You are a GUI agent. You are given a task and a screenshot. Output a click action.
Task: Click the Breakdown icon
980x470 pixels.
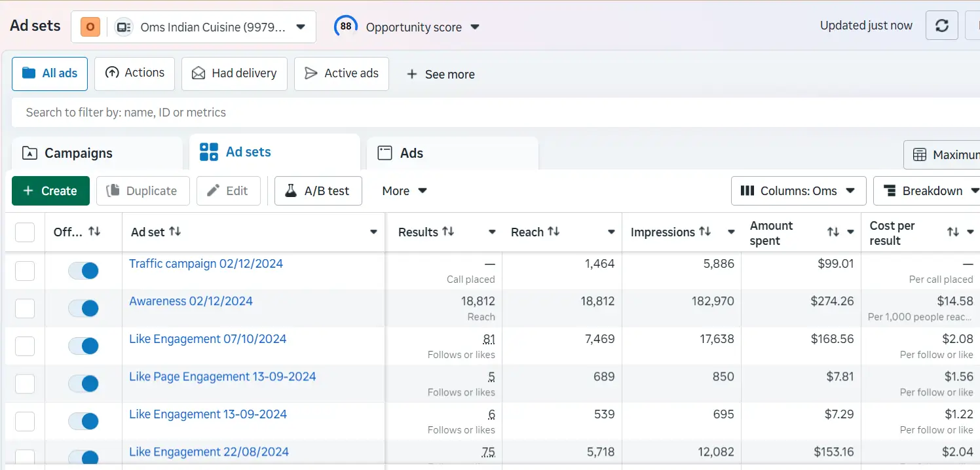pyautogui.click(x=890, y=190)
